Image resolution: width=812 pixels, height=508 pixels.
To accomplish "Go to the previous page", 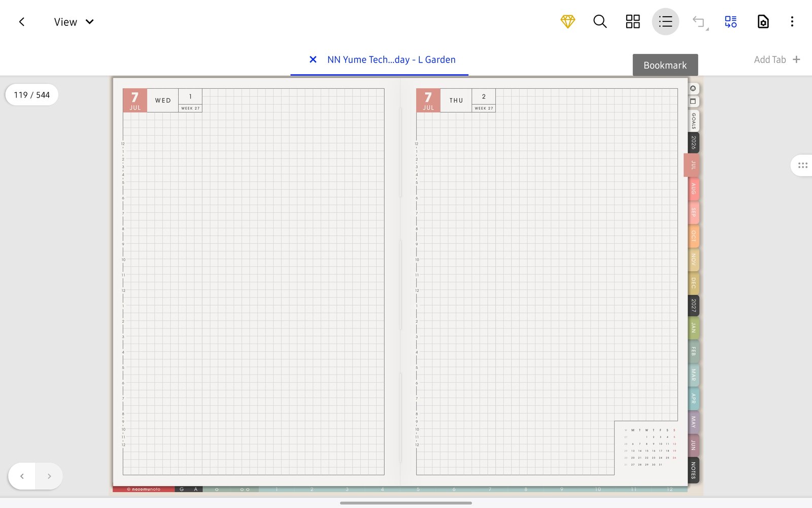I will coord(22,476).
